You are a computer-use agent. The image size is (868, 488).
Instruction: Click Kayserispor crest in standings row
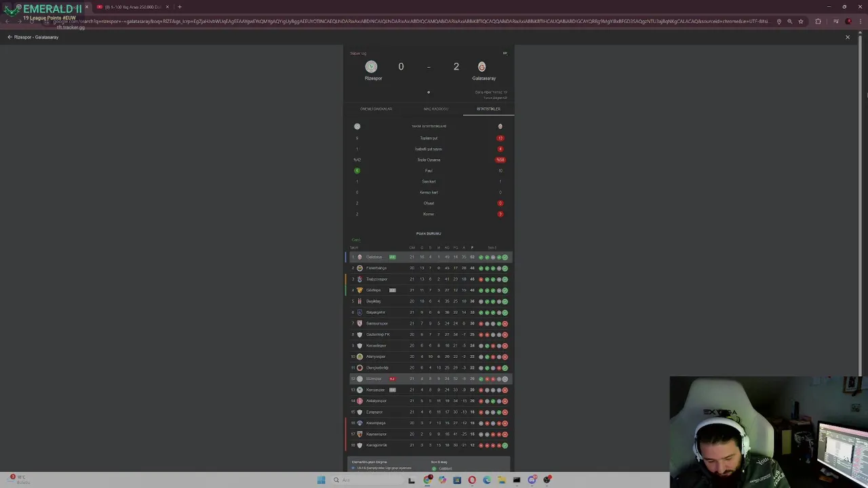pyautogui.click(x=359, y=434)
